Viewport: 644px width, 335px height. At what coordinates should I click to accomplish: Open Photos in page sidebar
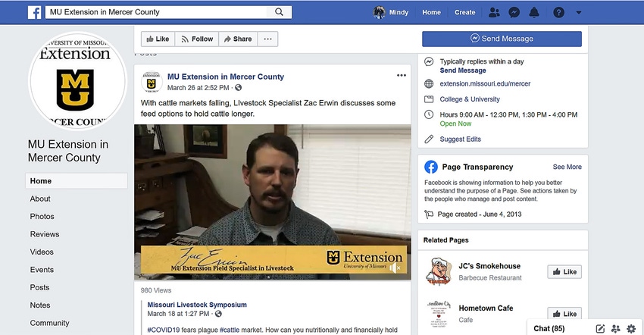tap(42, 216)
